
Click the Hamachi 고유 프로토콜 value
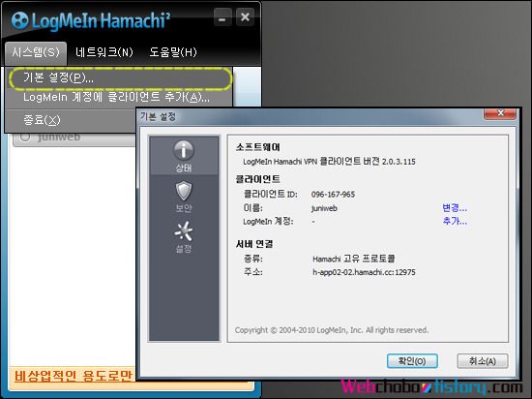pyautogui.click(x=353, y=259)
